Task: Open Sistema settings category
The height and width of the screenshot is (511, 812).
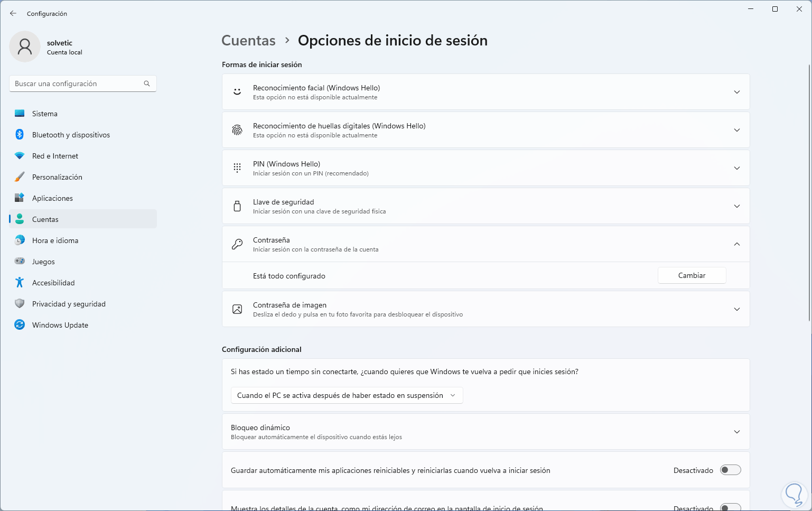Action: click(45, 114)
